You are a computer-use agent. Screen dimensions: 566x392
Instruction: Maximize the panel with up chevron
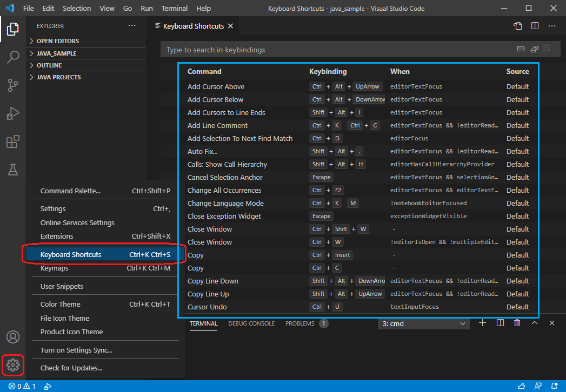coord(535,323)
